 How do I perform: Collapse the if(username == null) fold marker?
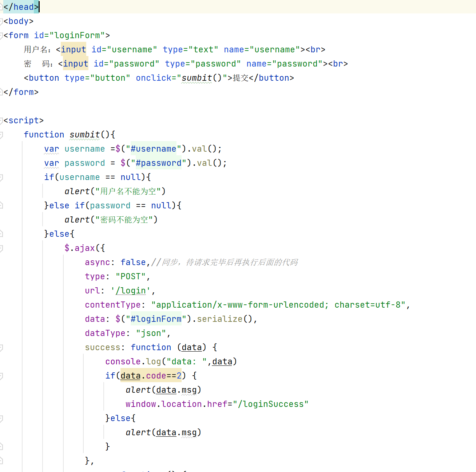[1, 177]
